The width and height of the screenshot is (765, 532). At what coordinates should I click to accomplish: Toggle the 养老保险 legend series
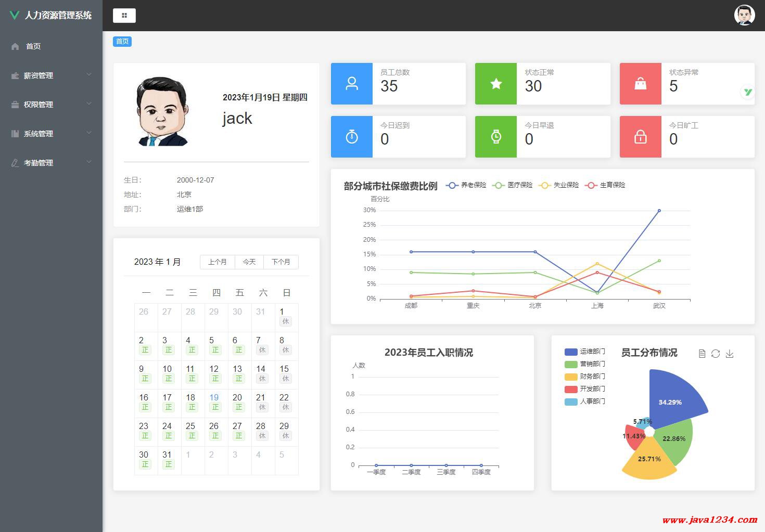[466, 185]
